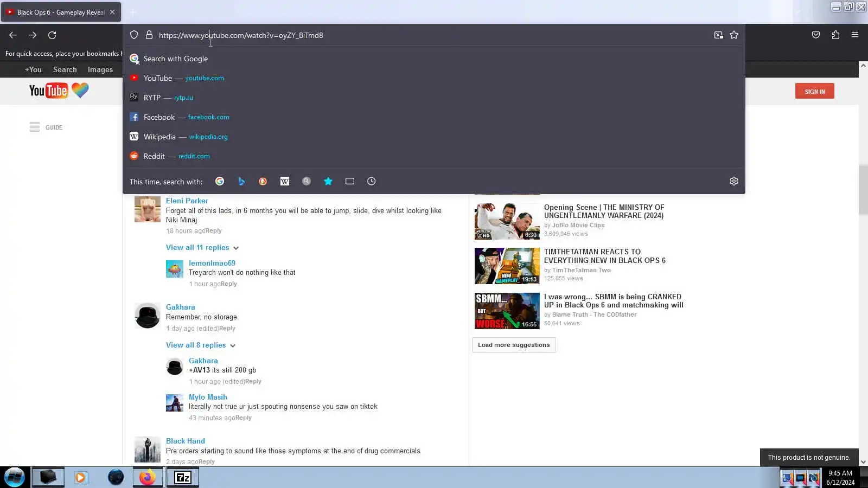Open 'I was wrong... SBMM' video title
Screen dimensions: 868x488
[x=614, y=301]
